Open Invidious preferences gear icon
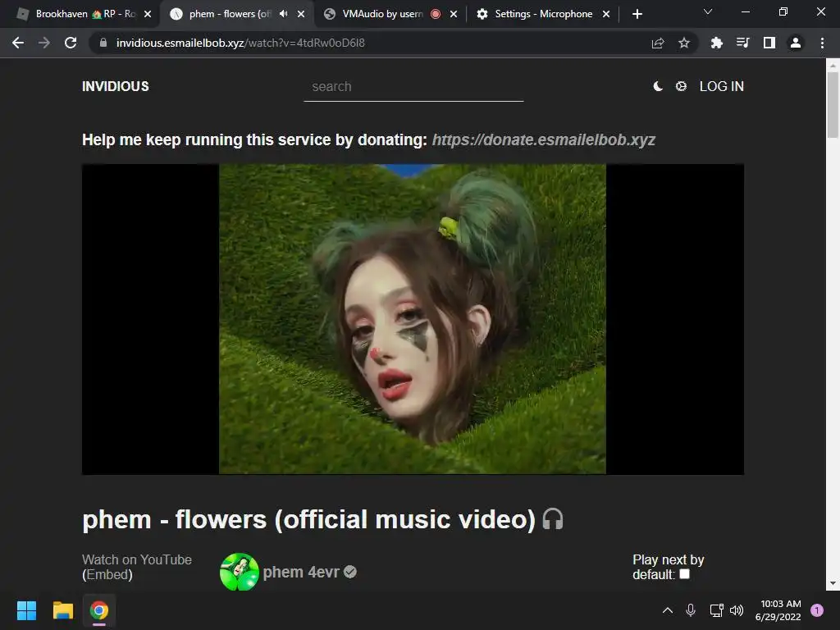The height and width of the screenshot is (630, 840). click(x=681, y=86)
